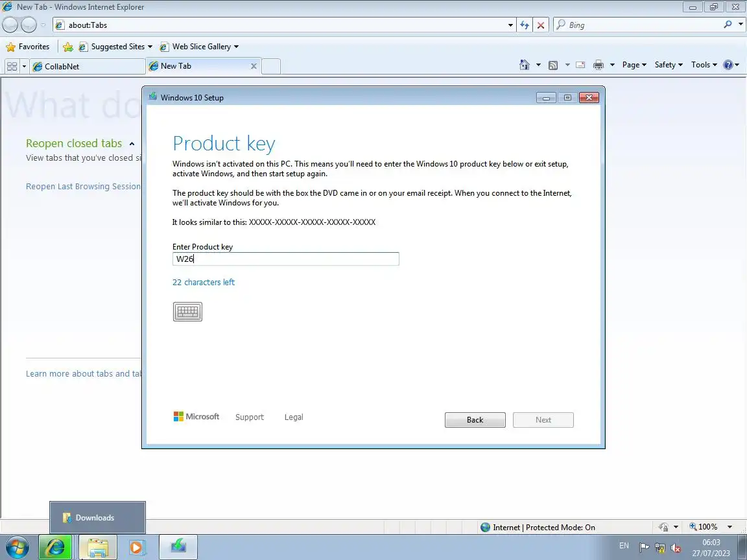Expand the tab list dropdown arrow
The image size is (747, 560).
[24, 66]
